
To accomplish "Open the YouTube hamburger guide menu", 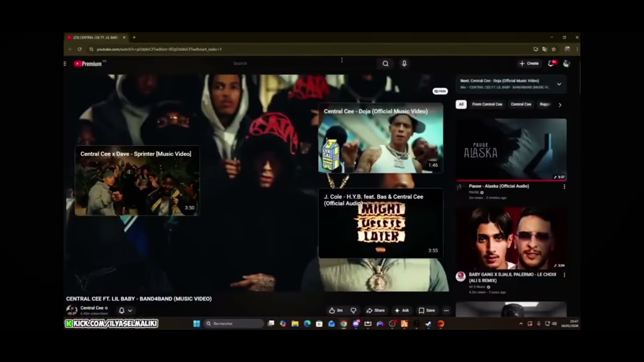I will coord(65,64).
